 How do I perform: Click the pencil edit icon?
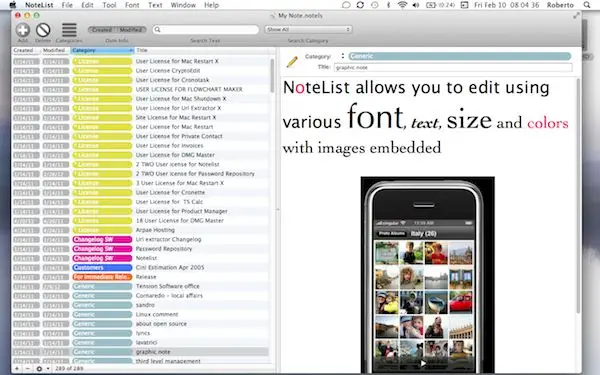[292, 62]
